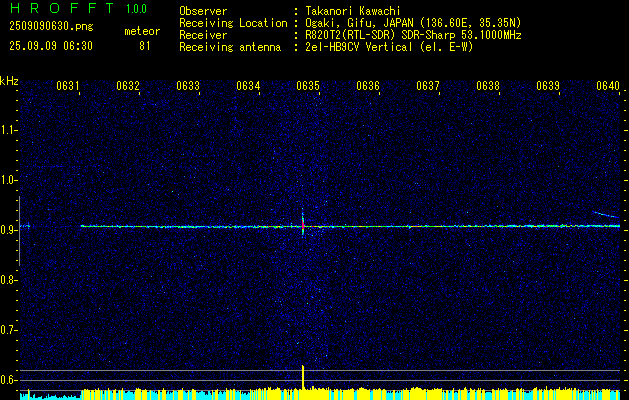Click the 0634 time marker
The image size is (629, 400).
click(x=248, y=86)
